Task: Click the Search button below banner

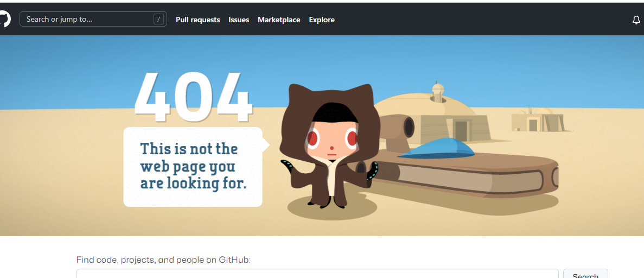Action: point(585,274)
